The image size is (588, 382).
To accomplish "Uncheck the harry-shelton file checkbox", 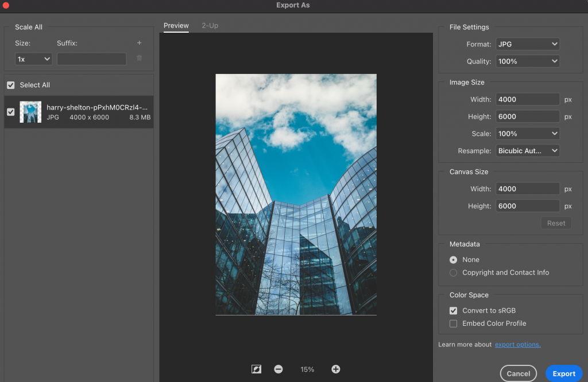I will pyautogui.click(x=11, y=112).
